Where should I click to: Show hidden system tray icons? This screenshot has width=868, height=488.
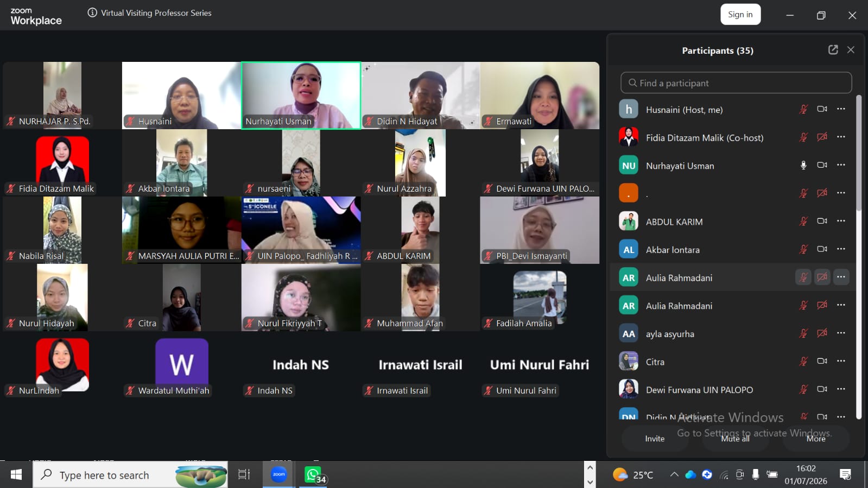(674, 474)
